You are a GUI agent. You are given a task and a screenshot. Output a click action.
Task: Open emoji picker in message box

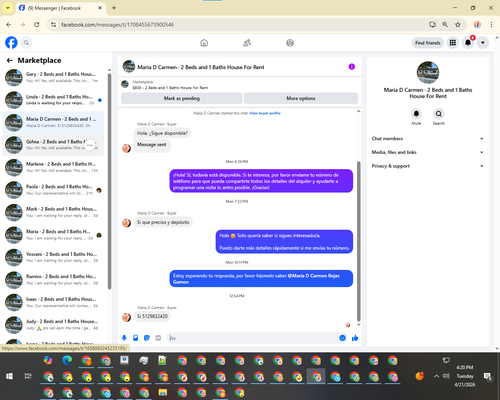click(342, 338)
